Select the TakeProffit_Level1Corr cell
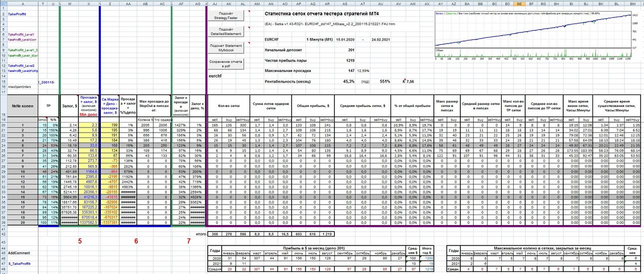Image resolution: width=644 pixels, height=274 pixels. pyautogui.click(x=22, y=39)
